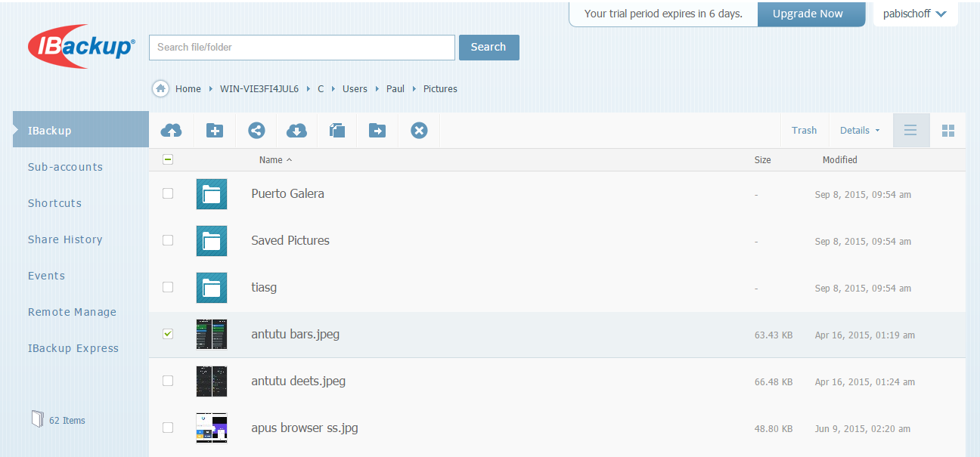Click the delete X toolbar icon
The image size is (980, 457).
point(419,131)
